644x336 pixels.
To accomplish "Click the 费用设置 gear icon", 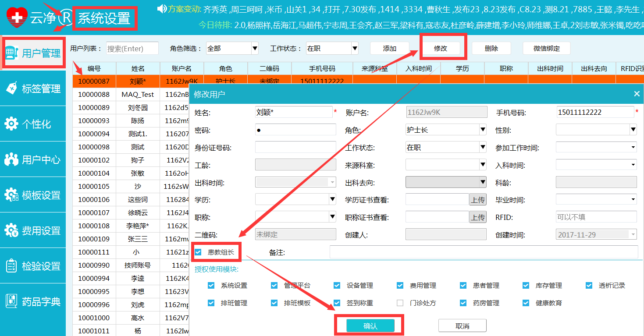I will [12, 230].
